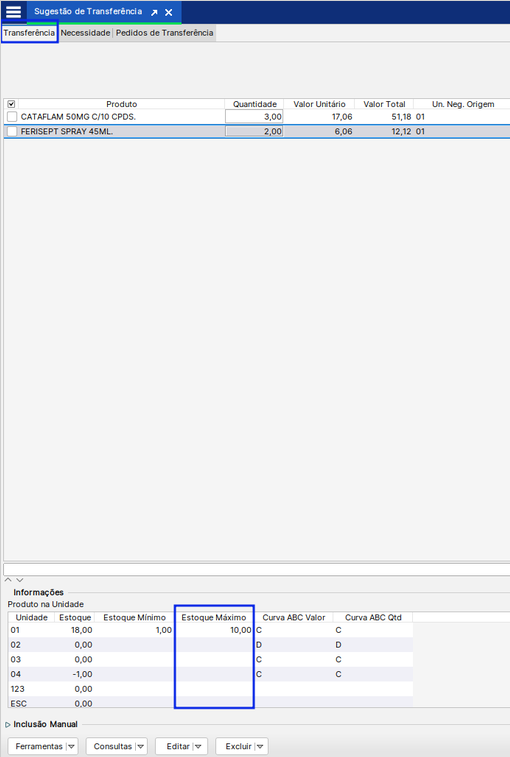Click the Excluir button
510x757 pixels.
pos(239,746)
